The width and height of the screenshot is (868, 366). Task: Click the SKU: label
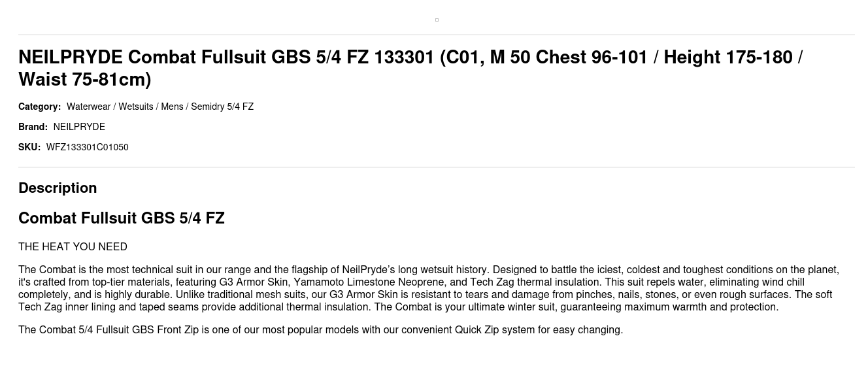tap(29, 147)
